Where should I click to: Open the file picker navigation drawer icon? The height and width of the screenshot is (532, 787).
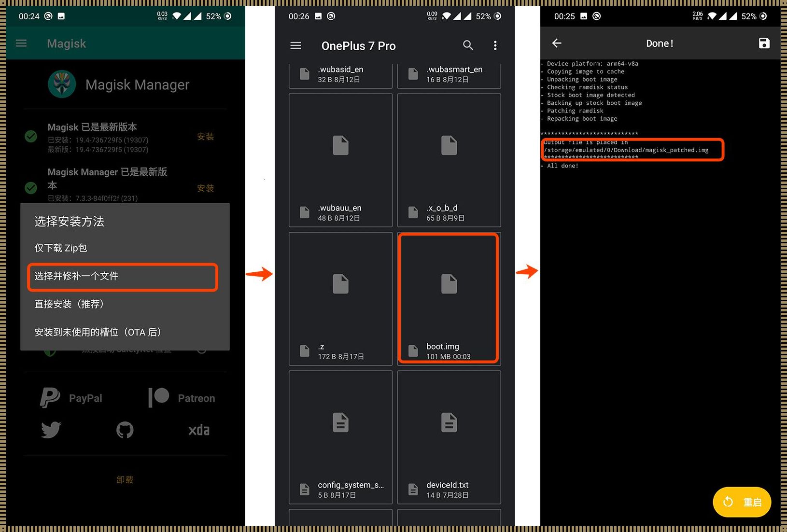coord(295,45)
